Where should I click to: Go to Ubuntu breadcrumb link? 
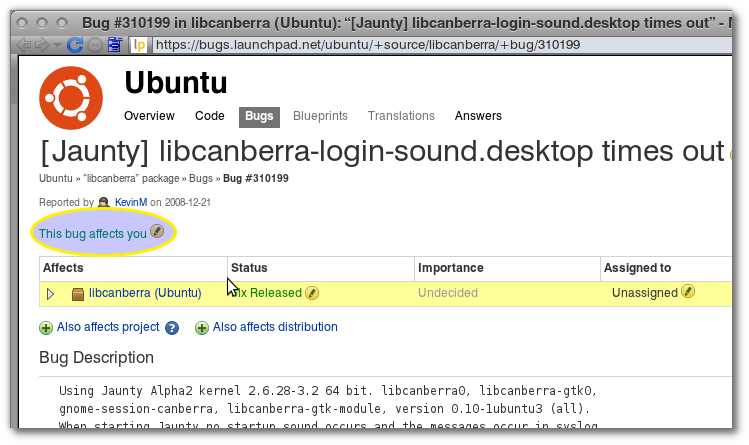pyautogui.click(x=55, y=179)
